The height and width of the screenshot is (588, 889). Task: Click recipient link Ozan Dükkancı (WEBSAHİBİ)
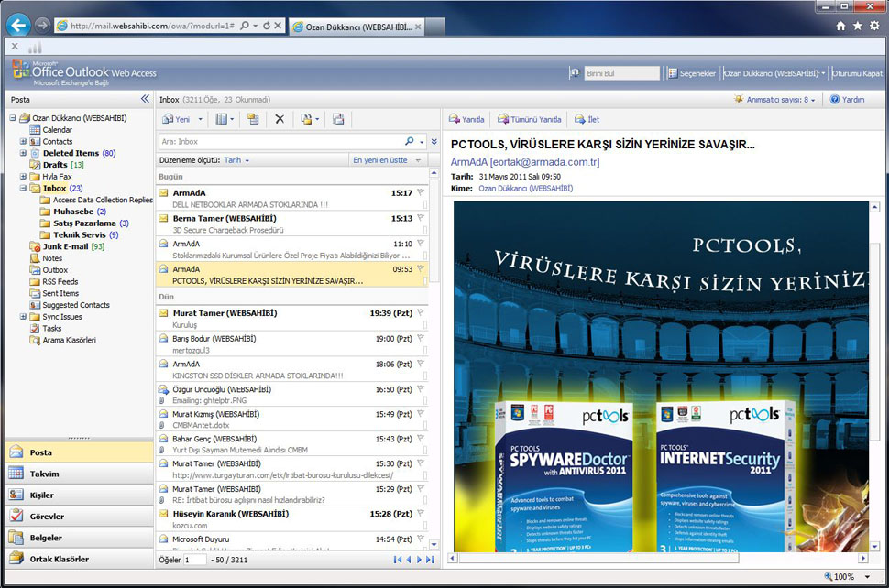(525, 188)
